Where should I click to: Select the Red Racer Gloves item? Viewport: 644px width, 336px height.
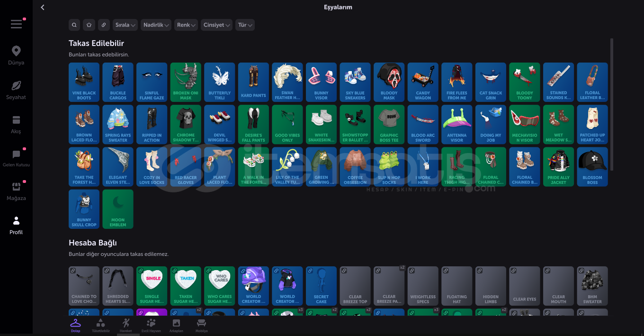pos(186,167)
